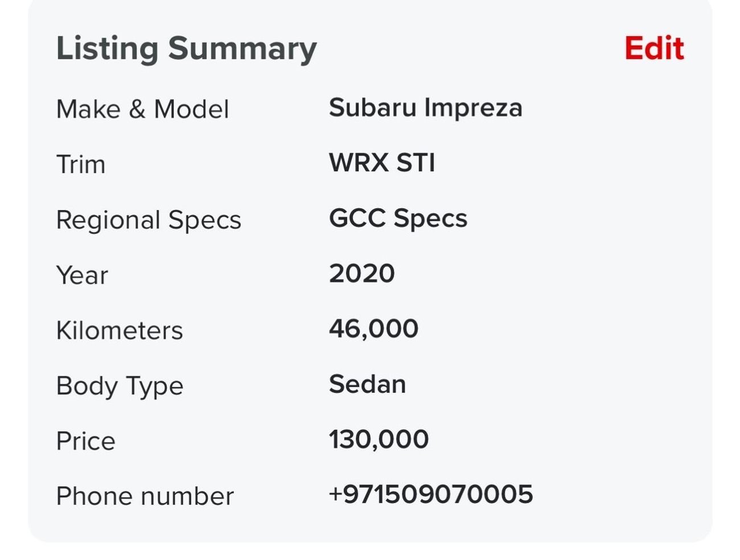Click the Phone number label
Screen dimensions: 740x560
(x=145, y=496)
